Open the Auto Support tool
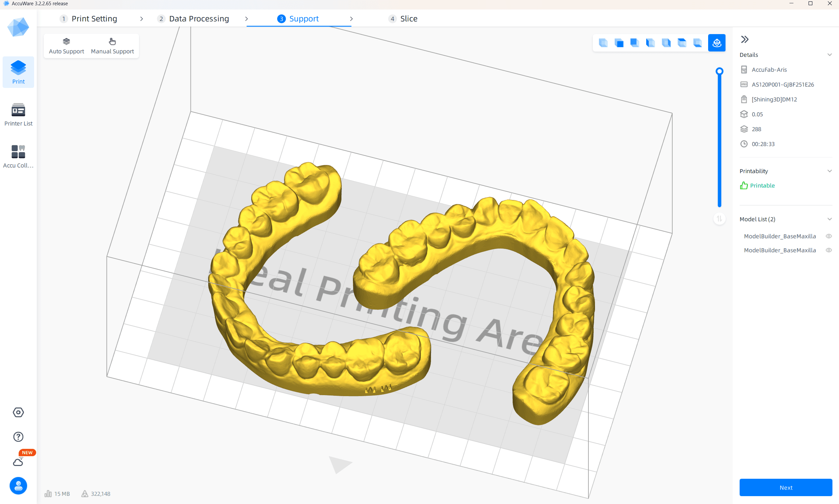This screenshot has height=504, width=839. tap(66, 46)
